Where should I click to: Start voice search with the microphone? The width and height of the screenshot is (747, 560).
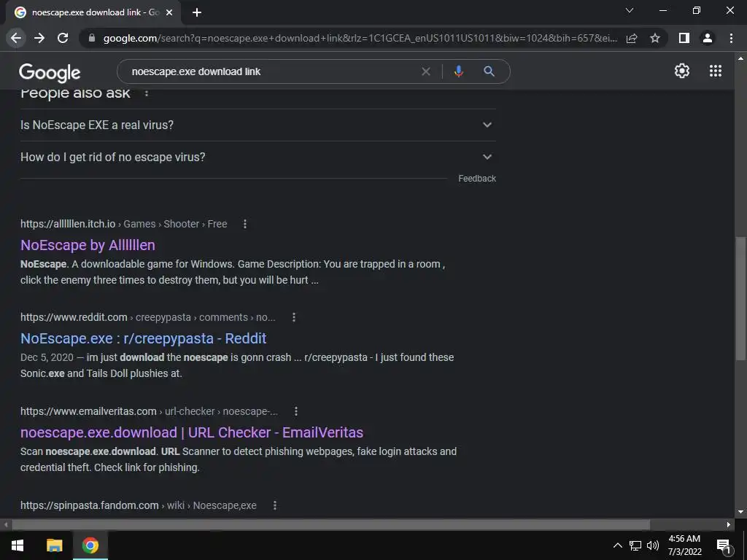coord(458,71)
